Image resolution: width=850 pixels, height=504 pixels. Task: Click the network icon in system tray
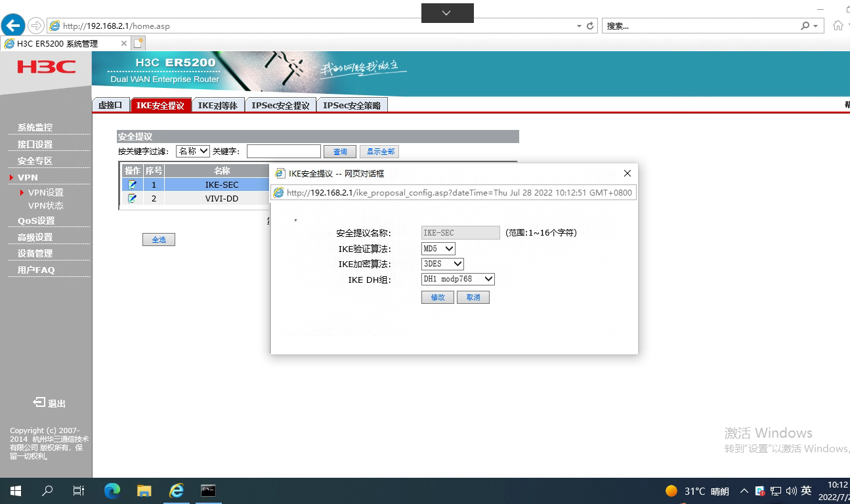[776, 491]
